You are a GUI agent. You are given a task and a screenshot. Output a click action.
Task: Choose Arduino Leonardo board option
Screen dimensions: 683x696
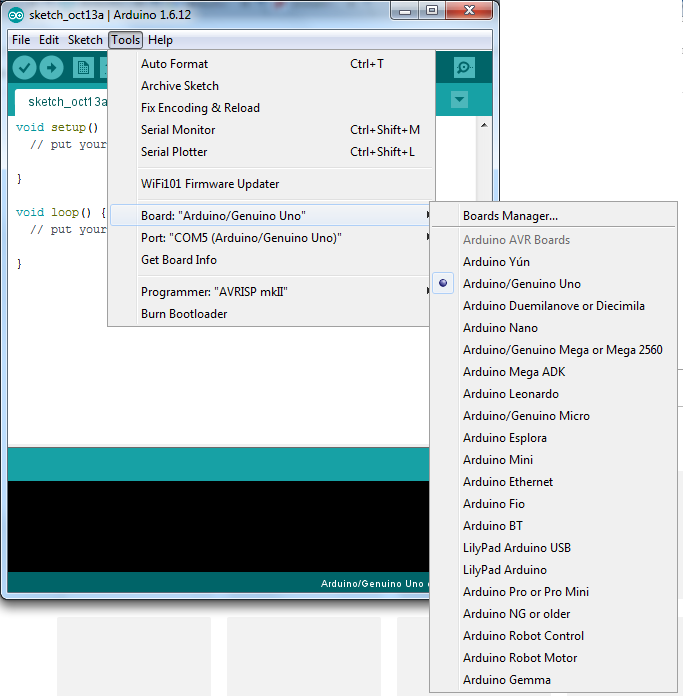510,394
